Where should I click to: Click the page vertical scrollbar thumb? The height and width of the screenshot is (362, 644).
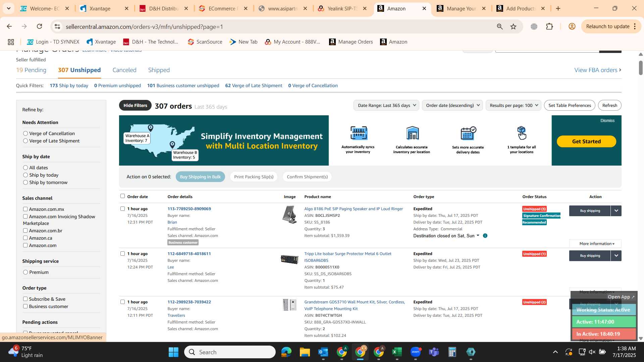tap(641, 68)
